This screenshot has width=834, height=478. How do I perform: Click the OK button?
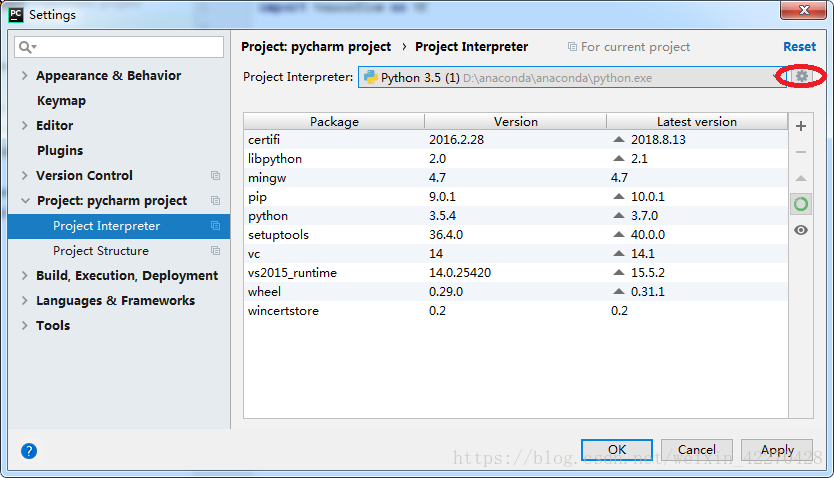click(x=617, y=450)
